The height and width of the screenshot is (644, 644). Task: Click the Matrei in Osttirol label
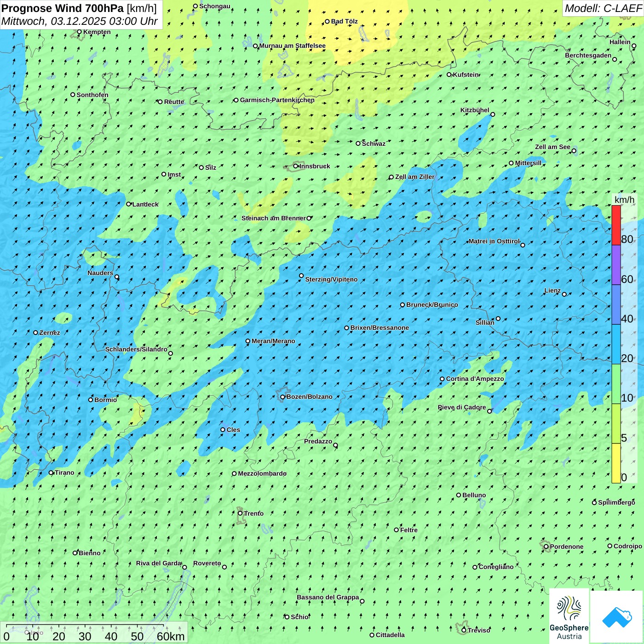click(494, 241)
